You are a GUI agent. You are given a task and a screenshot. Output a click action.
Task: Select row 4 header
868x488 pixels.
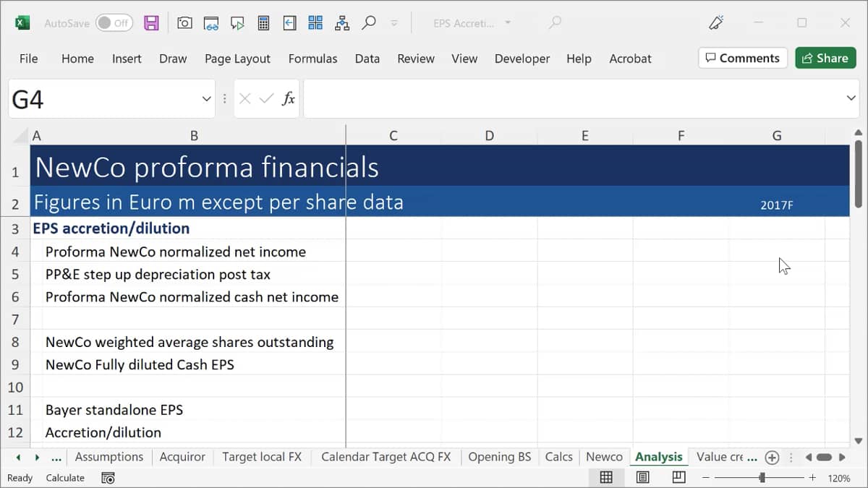pos(15,252)
